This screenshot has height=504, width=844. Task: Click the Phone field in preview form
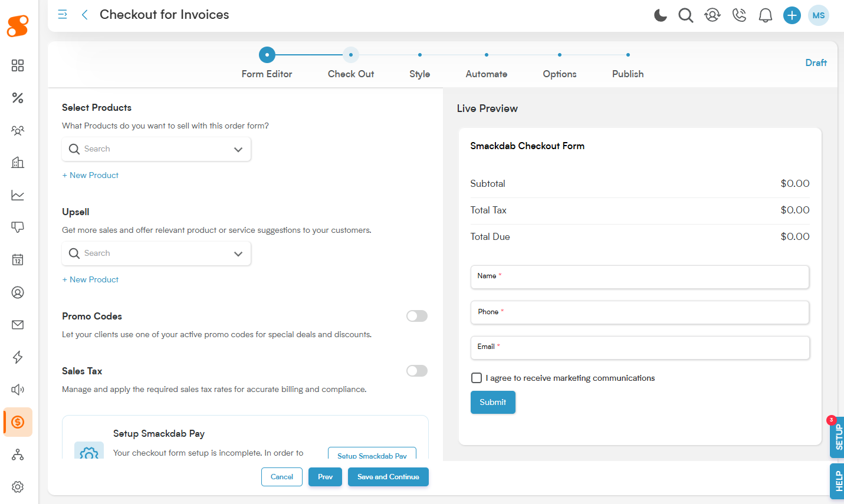click(640, 312)
